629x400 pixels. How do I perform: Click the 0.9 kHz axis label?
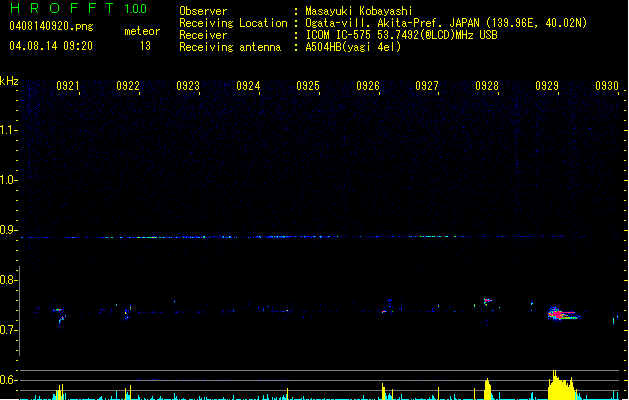click(x=9, y=230)
